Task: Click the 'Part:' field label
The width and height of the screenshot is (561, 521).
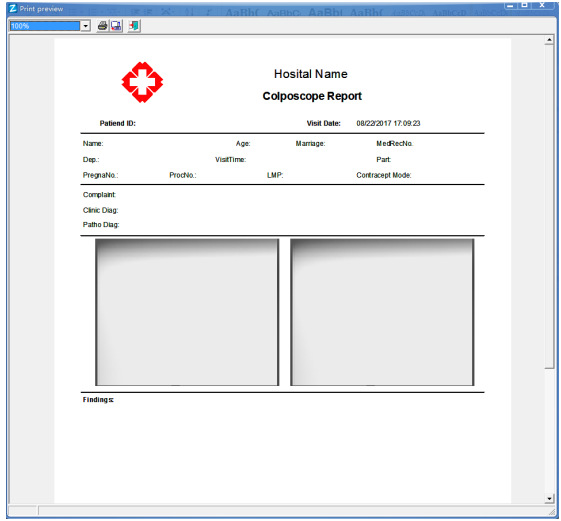Action: tap(384, 160)
